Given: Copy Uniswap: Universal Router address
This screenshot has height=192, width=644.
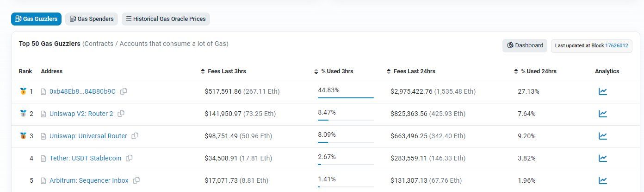Looking at the screenshot, I should coord(135,136).
